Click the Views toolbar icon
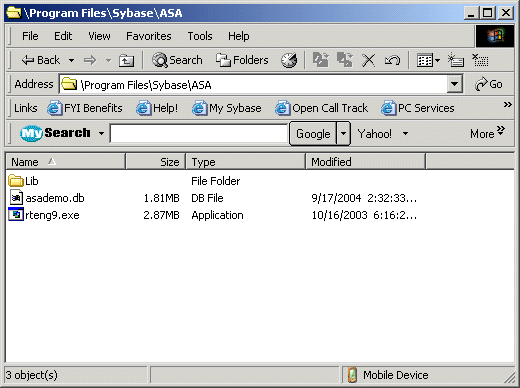Image resolution: width=520 pixels, height=388 pixels. point(425,61)
